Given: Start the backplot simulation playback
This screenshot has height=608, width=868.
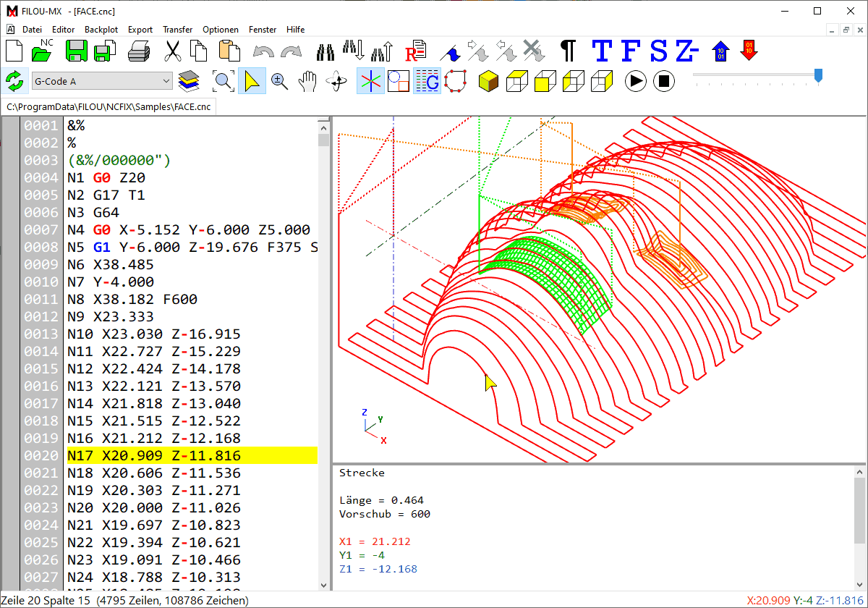Looking at the screenshot, I should tap(636, 81).
